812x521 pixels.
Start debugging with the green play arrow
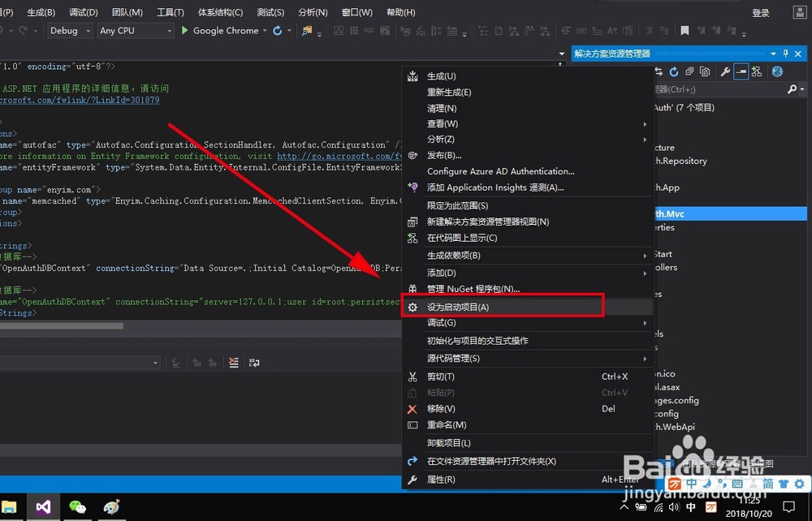(x=185, y=31)
